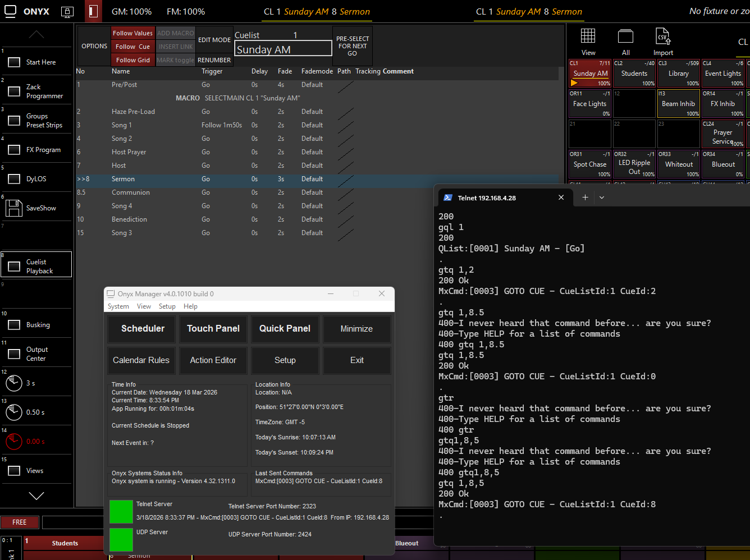Click the ONYX logo monitor icon
Viewport: 750px width, 560px height.
coord(10,11)
